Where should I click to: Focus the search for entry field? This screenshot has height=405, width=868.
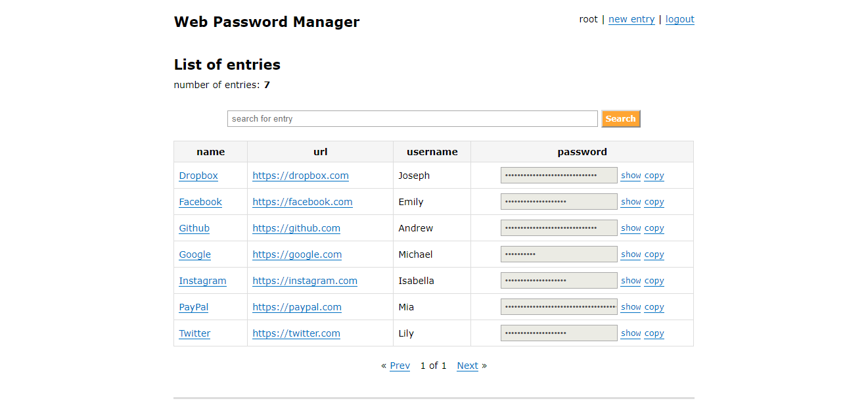(413, 119)
